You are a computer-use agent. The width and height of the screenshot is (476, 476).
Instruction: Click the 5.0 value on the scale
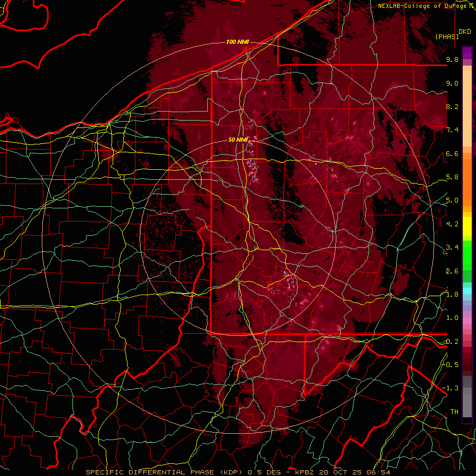pyautogui.click(x=452, y=200)
